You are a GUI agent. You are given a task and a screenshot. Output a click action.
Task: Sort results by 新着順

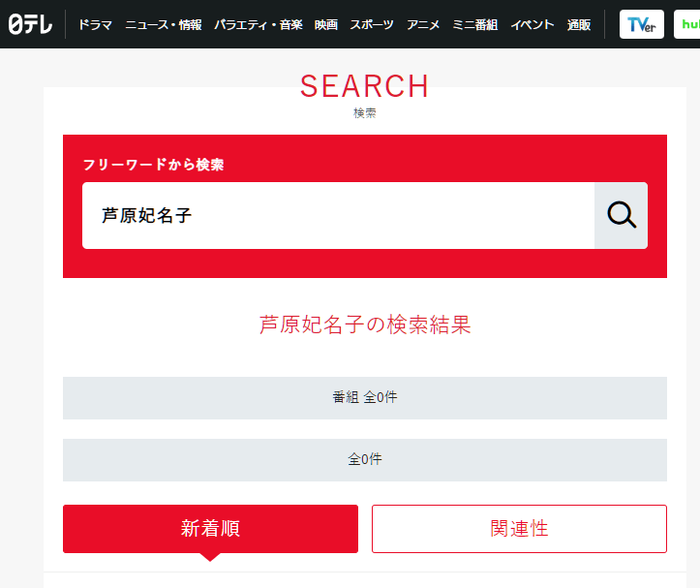210,529
